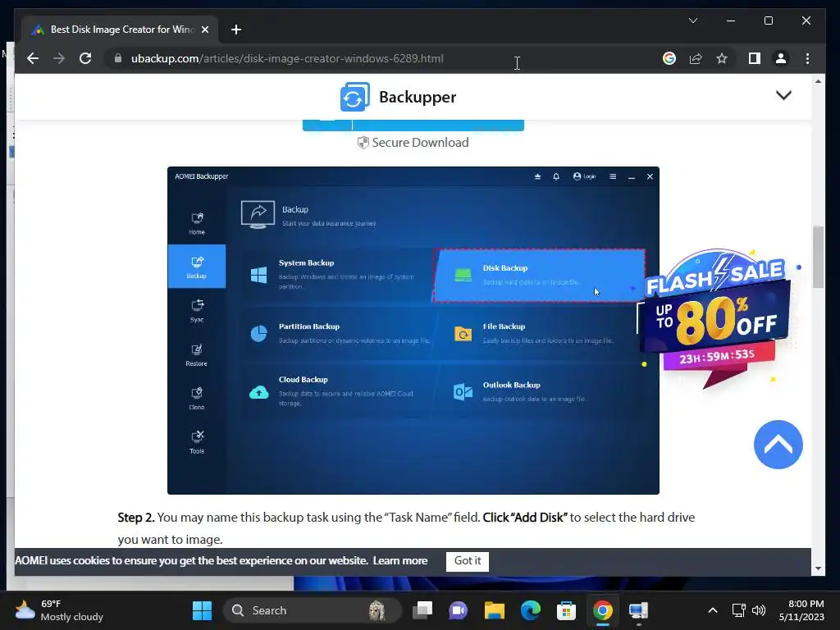Click the Chrome taskbar icon
Image resolution: width=840 pixels, height=630 pixels.
pos(603,610)
